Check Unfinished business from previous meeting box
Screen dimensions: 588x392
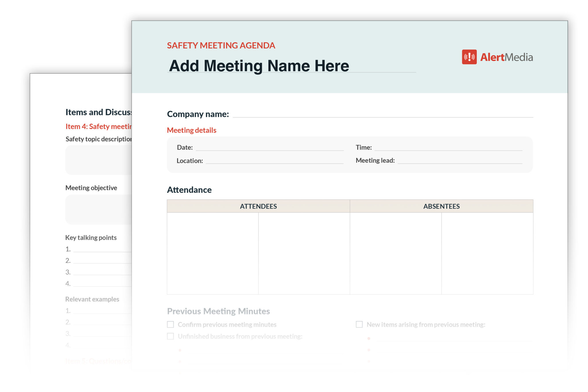click(x=171, y=336)
